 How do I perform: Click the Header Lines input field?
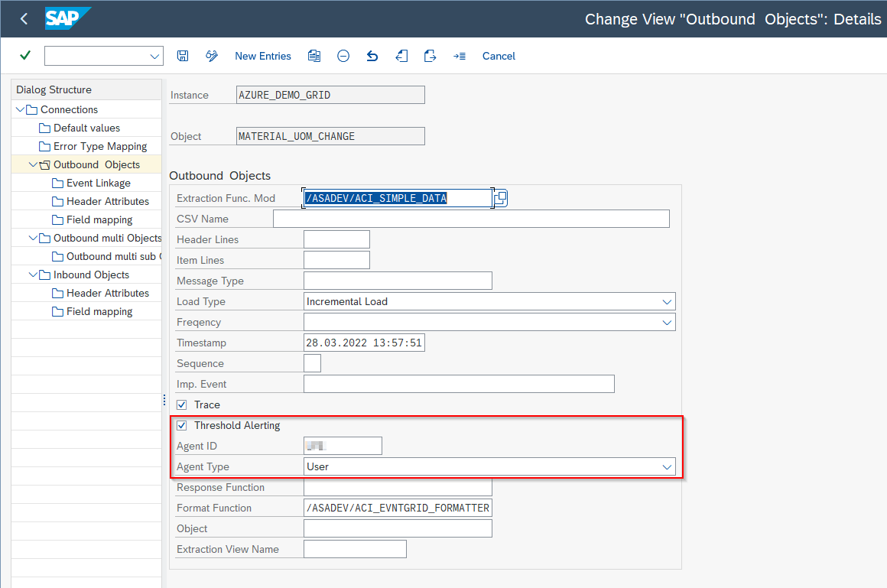click(336, 239)
